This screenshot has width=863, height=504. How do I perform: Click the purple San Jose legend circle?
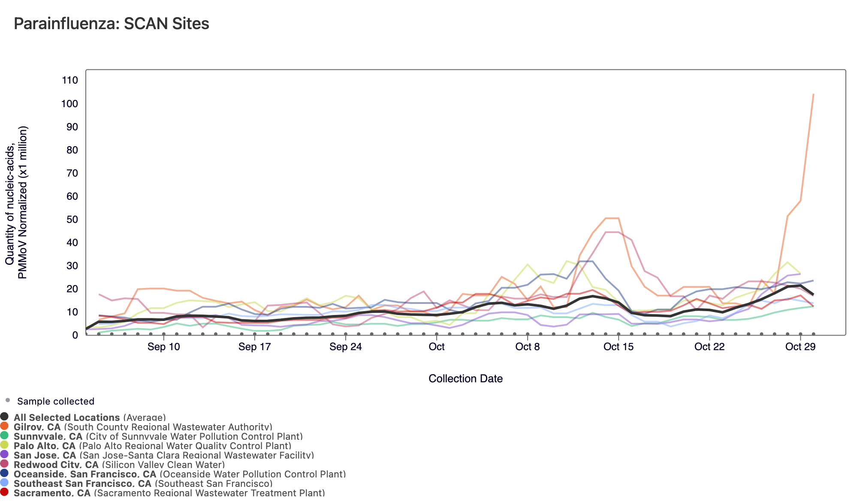(x=4, y=454)
